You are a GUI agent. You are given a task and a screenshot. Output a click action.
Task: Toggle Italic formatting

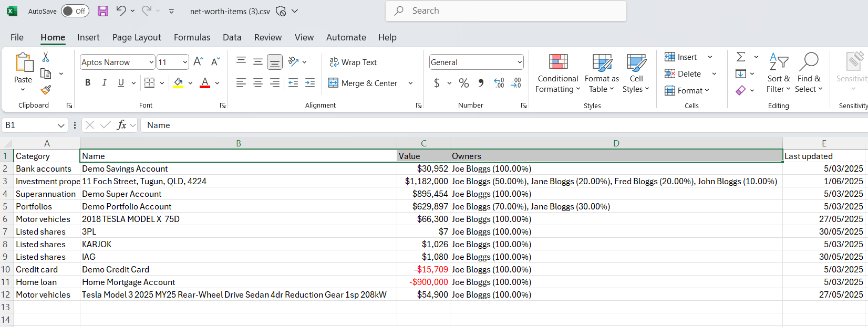coord(105,82)
